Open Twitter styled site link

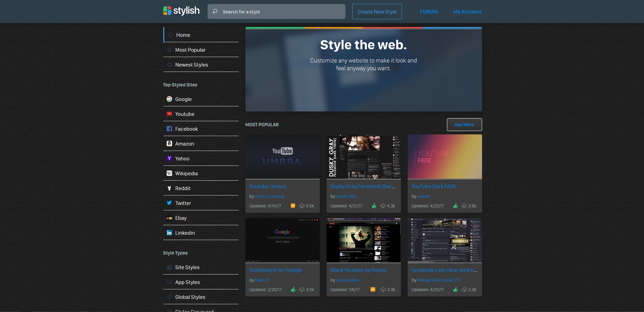pyautogui.click(x=201, y=203)
